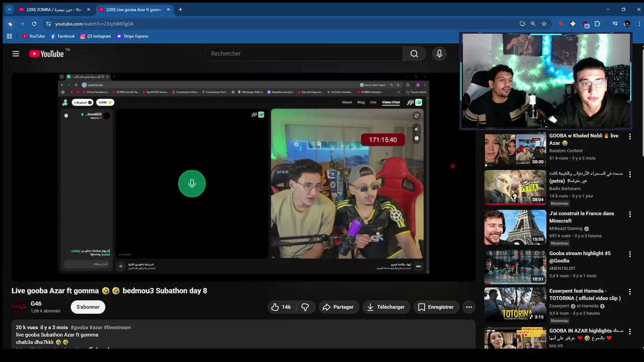Close the ZOMRA browser tab
This screenshot has width=644, height=362.
(89, 10)
